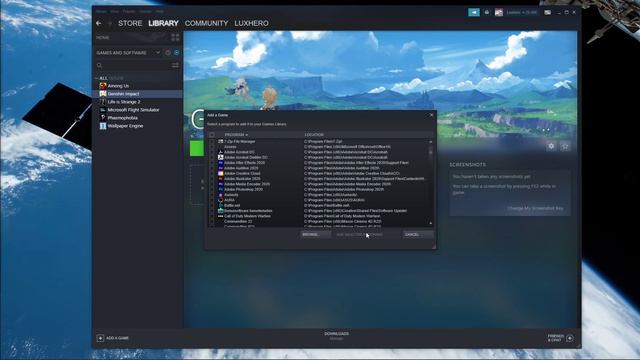Click the Wallpaper Engine icon in sidebar
This screenshot has width=640, height=360.
pos(103,126)
